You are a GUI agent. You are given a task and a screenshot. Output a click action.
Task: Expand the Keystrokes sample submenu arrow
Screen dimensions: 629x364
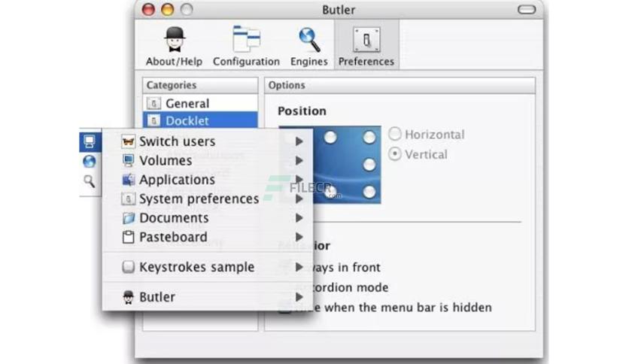[299, 267]
